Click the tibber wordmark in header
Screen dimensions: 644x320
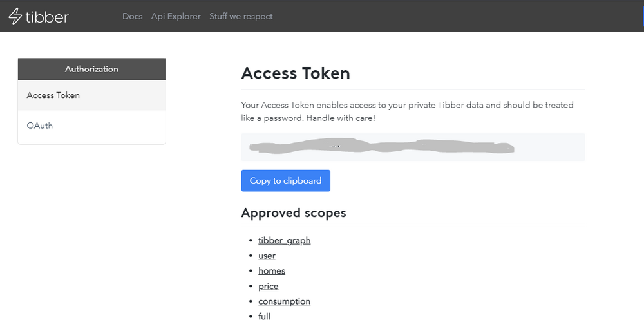click(x=47, y=17)
